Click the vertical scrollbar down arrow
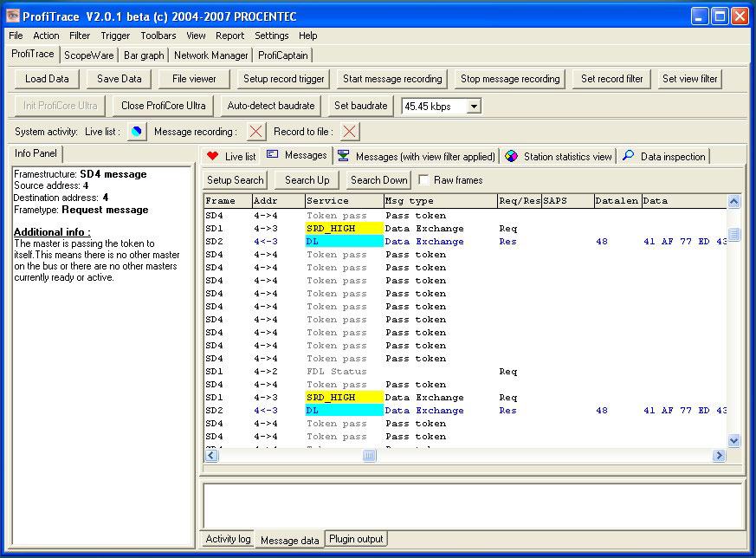The image size is (756, 558). click(733, 440)
